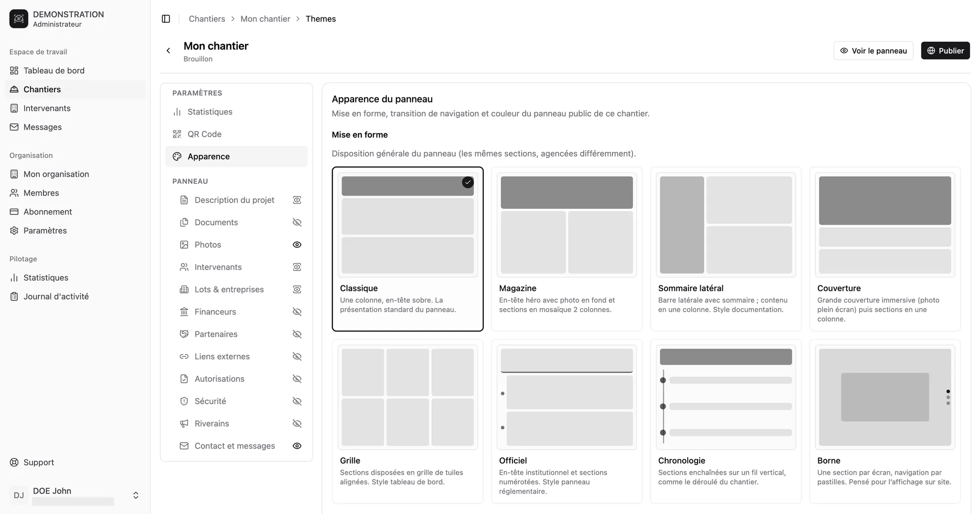Viewport: 980px width, 514px height.
Task: Click the Publier button
Action: (x=945, y=51)
